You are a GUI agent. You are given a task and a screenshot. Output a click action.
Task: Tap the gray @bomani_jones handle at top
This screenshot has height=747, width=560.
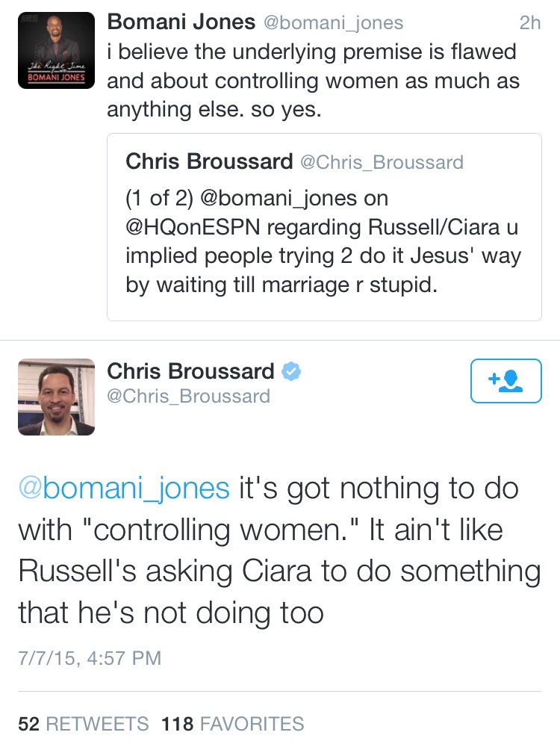(335, 23)
